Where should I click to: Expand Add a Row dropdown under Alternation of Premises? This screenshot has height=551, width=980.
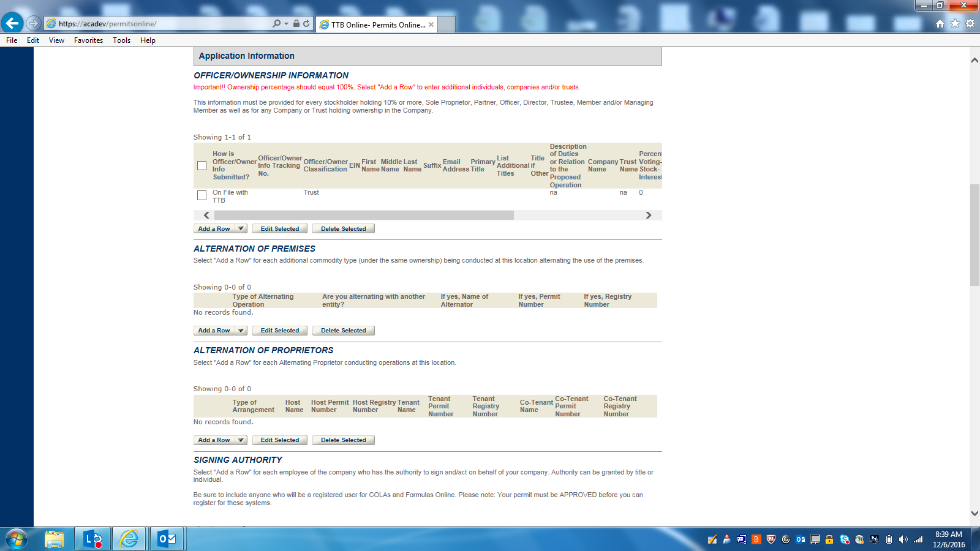click(241, 331)
